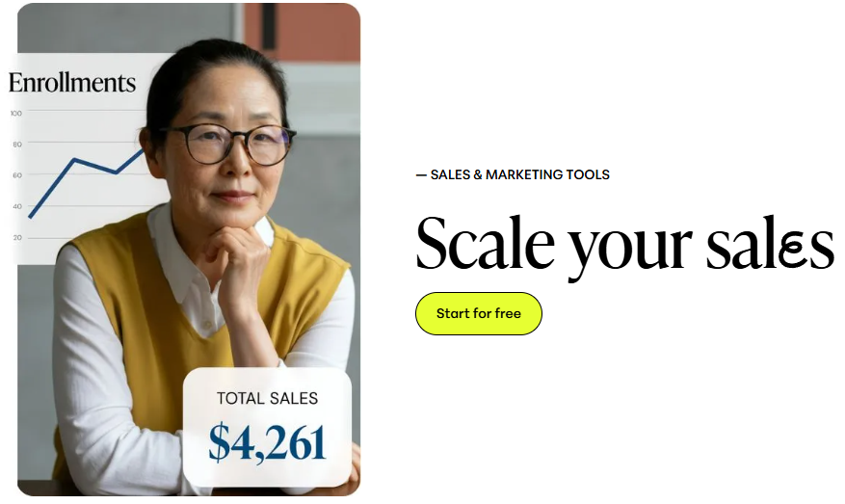Screen dimensions: 845x504
Task: Click the 80 value on chart axis
Action: (x=17, y=144)
